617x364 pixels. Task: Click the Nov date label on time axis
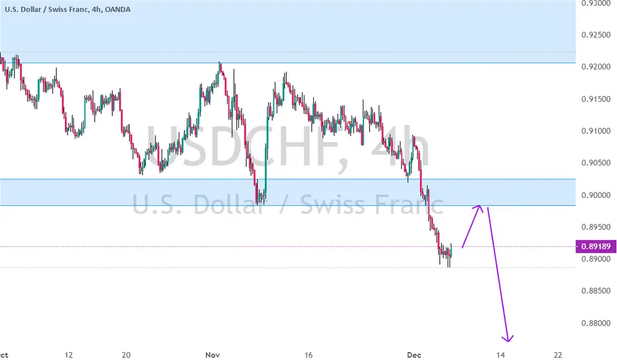pyautogui.click(x=213, y=355)
